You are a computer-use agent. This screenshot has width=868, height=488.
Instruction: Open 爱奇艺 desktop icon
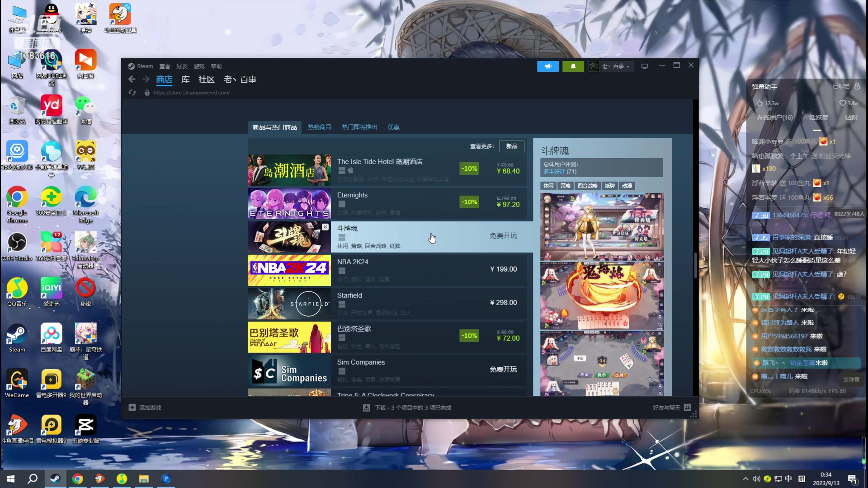pos(51,292)
